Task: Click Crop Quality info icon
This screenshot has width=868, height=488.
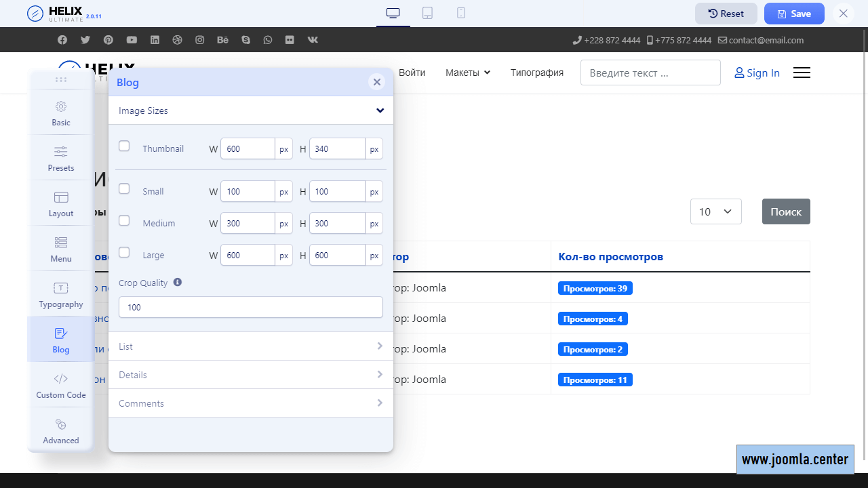Action: click(x=178, y=282)
